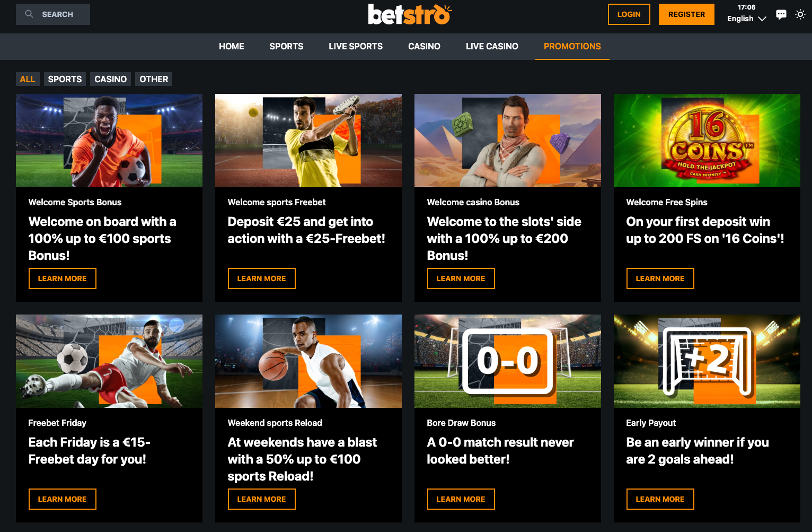The width and height of the screenshot is (812, 532).
Task: Open the Bore Draw 0-0 image
Action: 507,361
